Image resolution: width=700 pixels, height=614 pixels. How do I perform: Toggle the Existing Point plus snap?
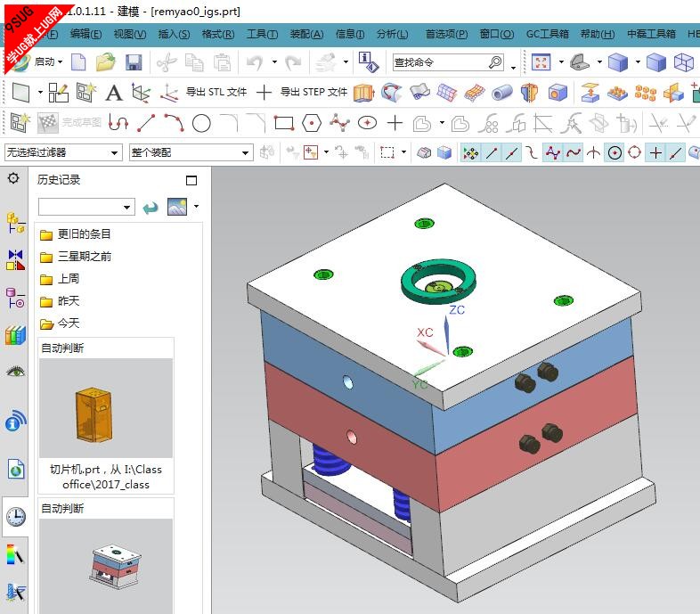click(x=655, y=153)
